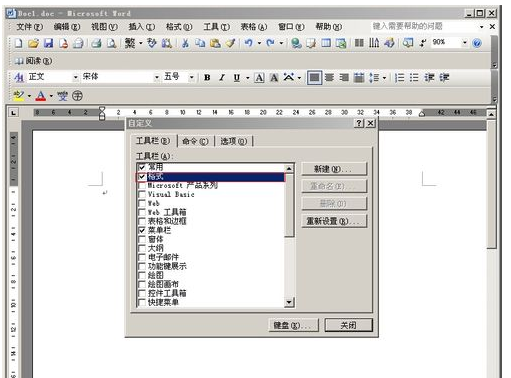This screenshot has height=378, width=511.
Task: Click the Undo arrow icon
Action: click(x=248, y=43)
